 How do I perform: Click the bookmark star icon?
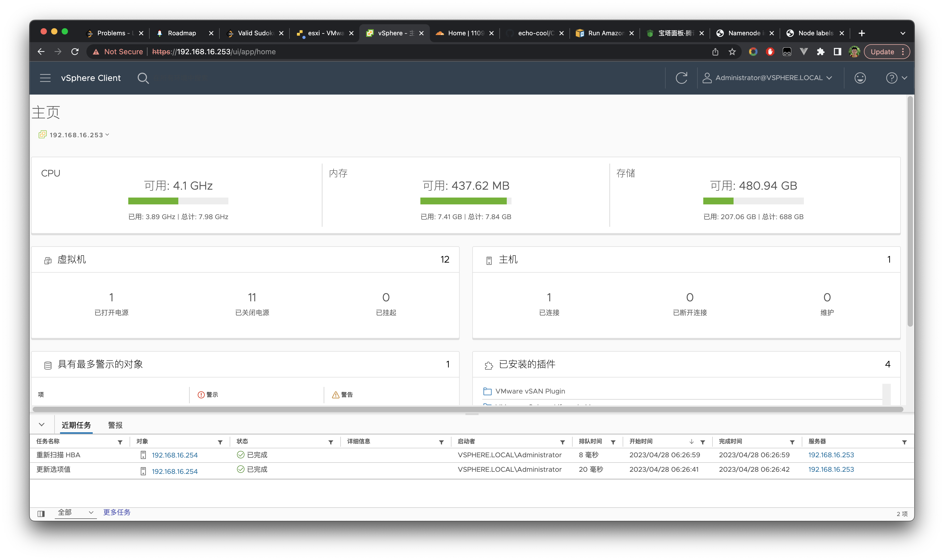click(x=732, y=52)
